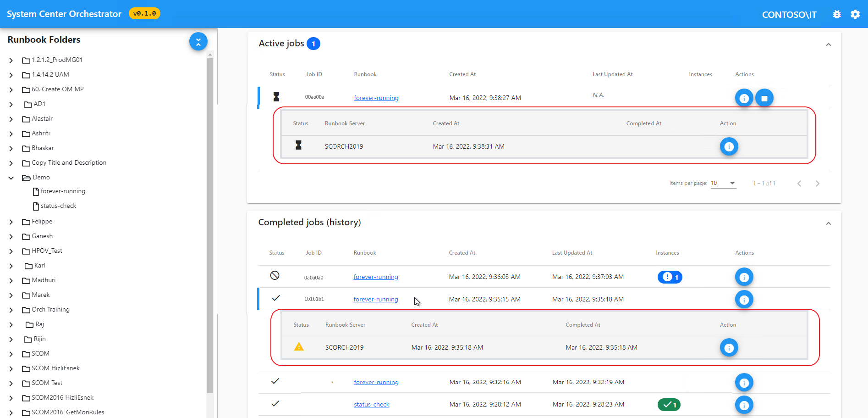The height and width of the screenshot is (418, 868).
Task: Open the items per page dropdown
Action: 723,183
